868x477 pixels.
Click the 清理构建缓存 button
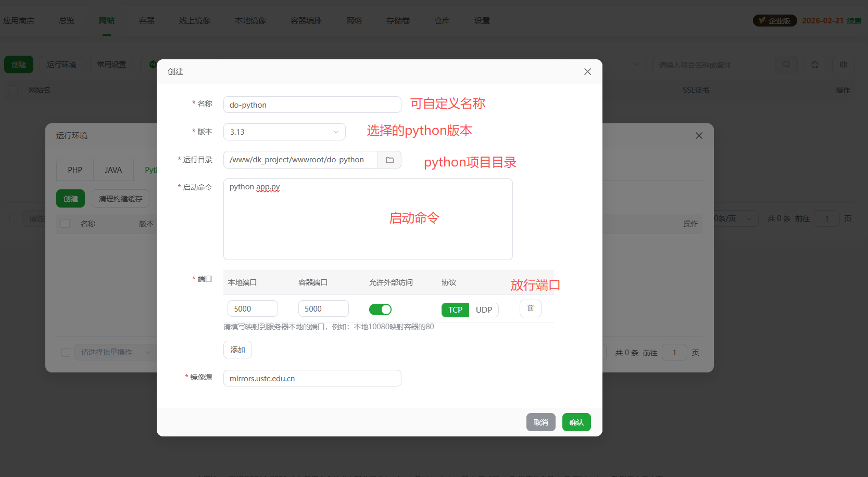coord(120,198)
